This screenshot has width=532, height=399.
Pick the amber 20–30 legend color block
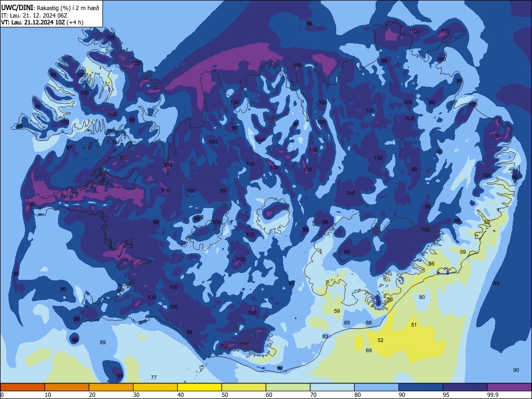[x=111, y=387]
